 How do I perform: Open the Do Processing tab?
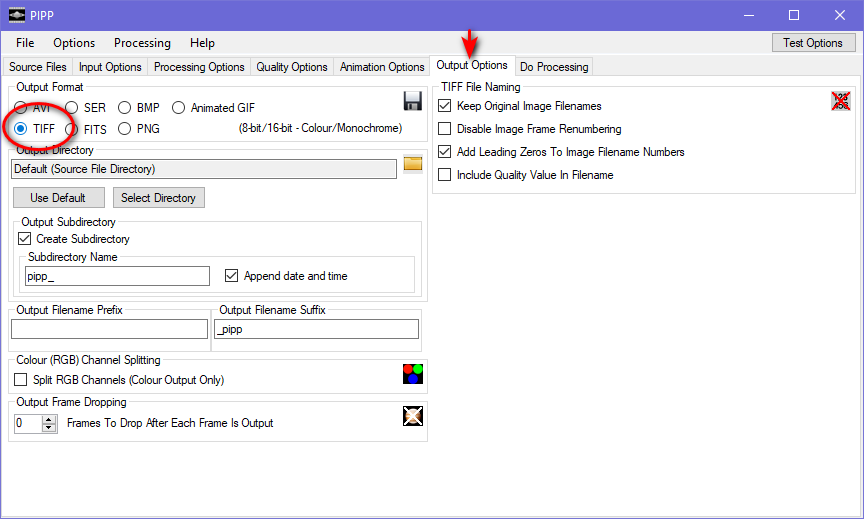554,67
